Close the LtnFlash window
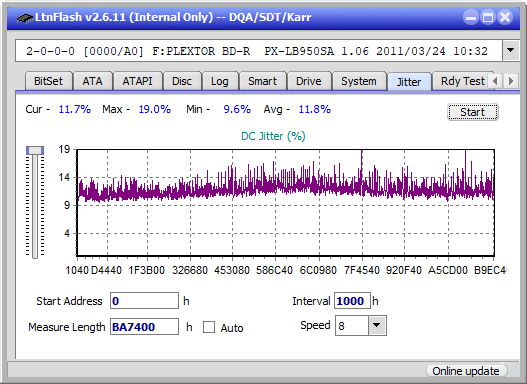 (505, 17)
